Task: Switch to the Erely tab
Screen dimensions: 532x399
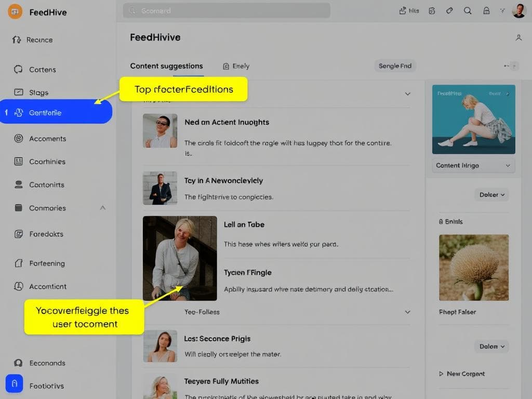Action: point(236,66)
